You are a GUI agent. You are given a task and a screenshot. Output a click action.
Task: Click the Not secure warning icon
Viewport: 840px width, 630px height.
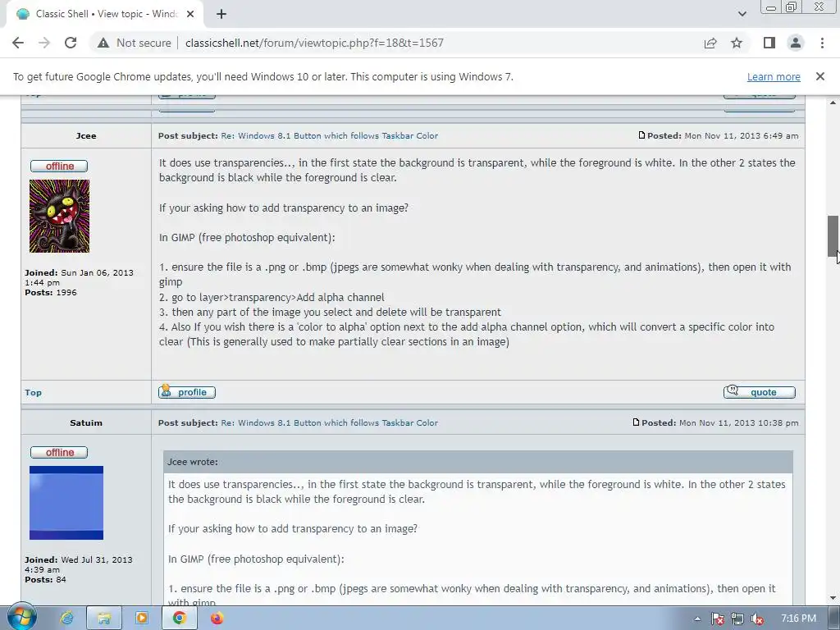coord(103,43)
